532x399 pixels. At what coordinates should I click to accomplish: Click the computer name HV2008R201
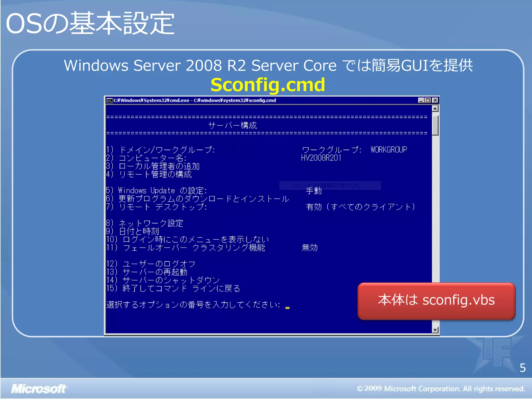tap(321, 158)
